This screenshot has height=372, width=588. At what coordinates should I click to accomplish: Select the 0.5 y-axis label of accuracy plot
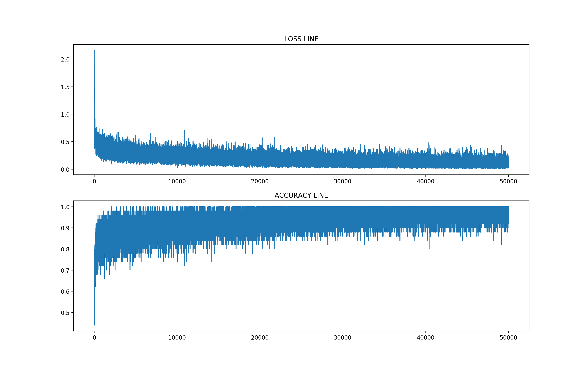click(x=65, y=313)
